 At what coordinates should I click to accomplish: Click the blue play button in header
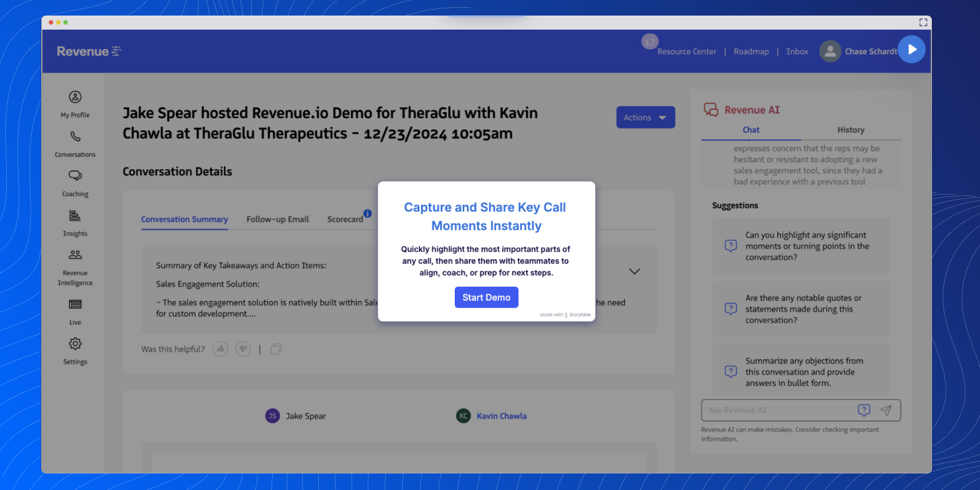[912, 49]
